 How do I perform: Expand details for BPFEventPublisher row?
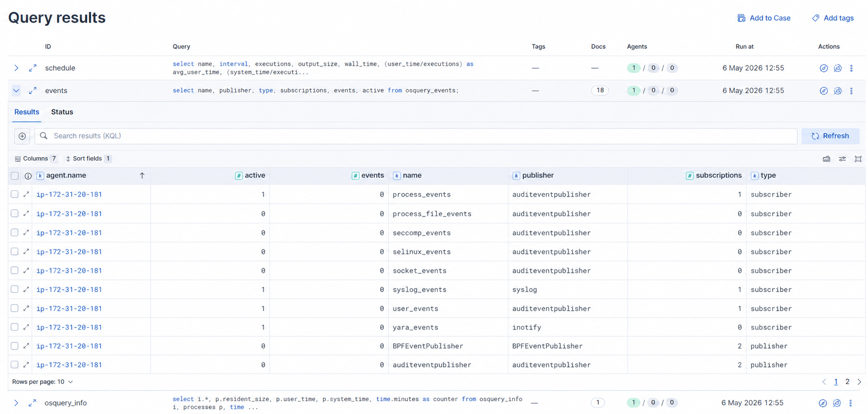(26, 346)
